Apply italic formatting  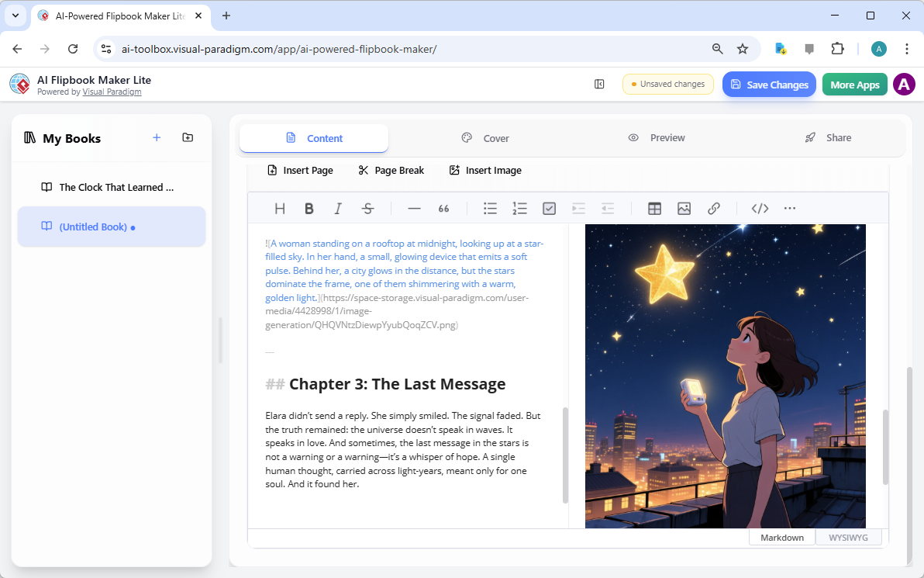338,208
